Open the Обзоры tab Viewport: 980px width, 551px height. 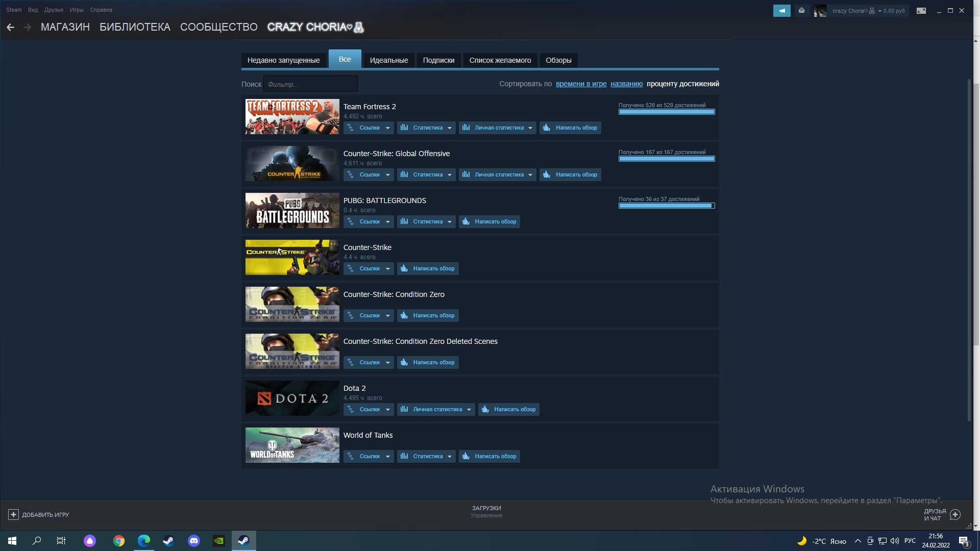(558, 60)
